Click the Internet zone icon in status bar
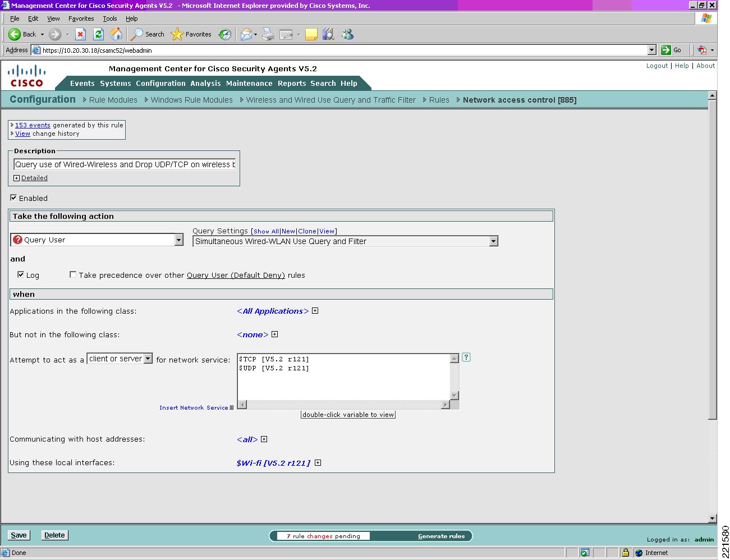Viewport: 730px width, 560px height. point(639,553)
